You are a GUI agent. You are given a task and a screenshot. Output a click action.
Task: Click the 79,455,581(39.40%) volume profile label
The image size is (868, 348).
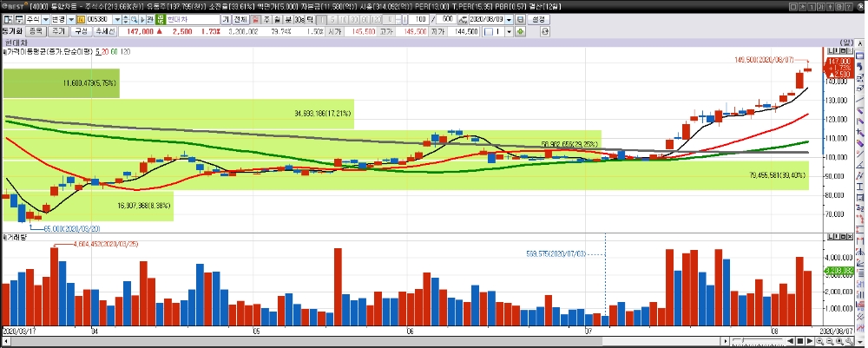777,175
